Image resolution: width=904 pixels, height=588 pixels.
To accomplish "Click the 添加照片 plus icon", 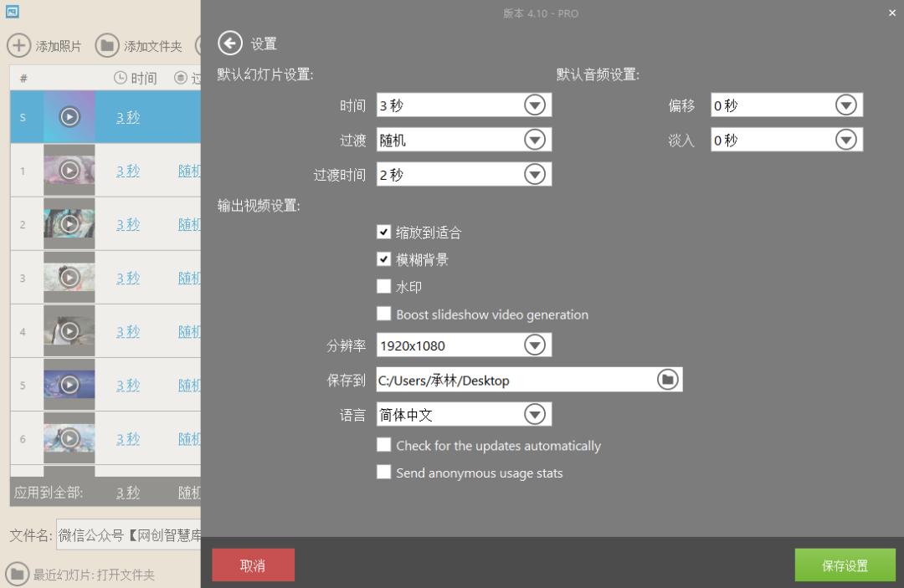I will (18, 45).
